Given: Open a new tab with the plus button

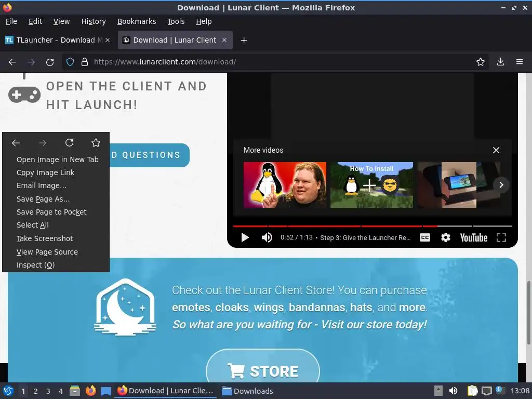Looking at the screenshot, I should [244, 41].
